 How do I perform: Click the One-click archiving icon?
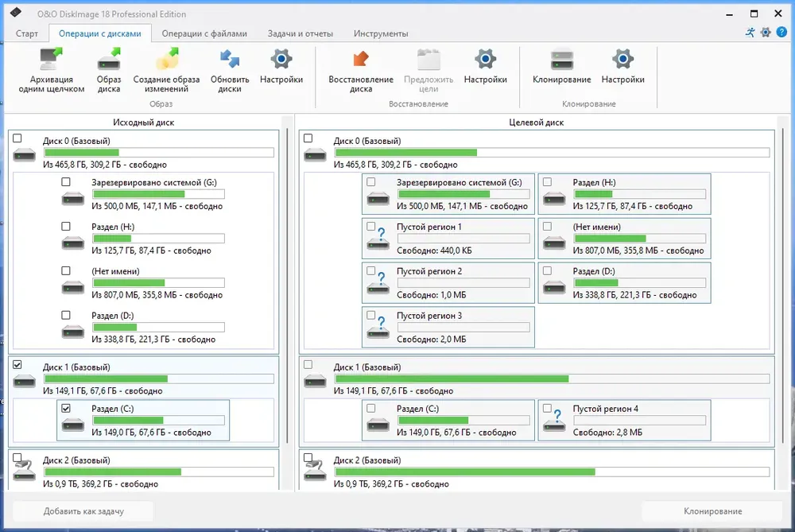pyautogui.click(x=51, y=60)
